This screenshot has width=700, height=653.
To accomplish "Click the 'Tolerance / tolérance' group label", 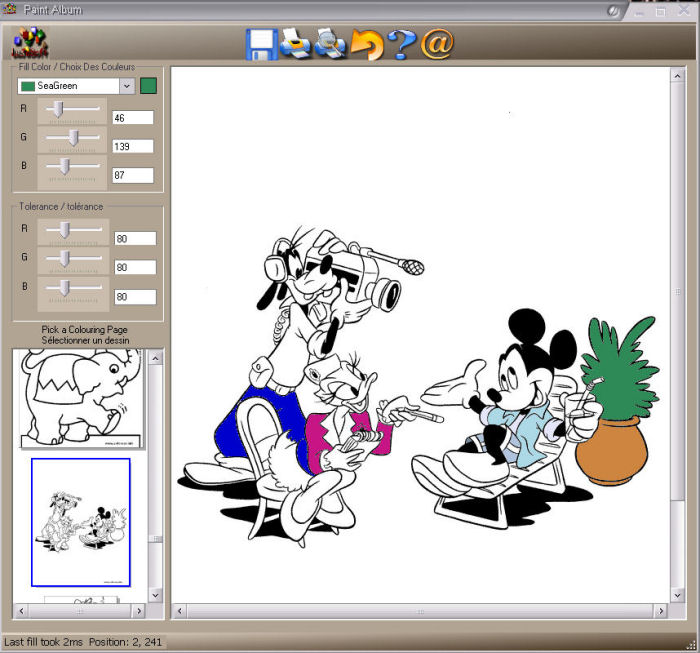I will [61, 207].
